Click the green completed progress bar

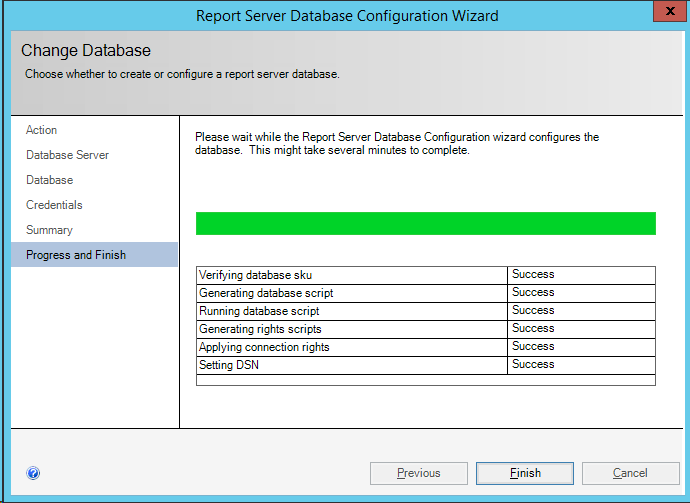[x=425, y=223]
